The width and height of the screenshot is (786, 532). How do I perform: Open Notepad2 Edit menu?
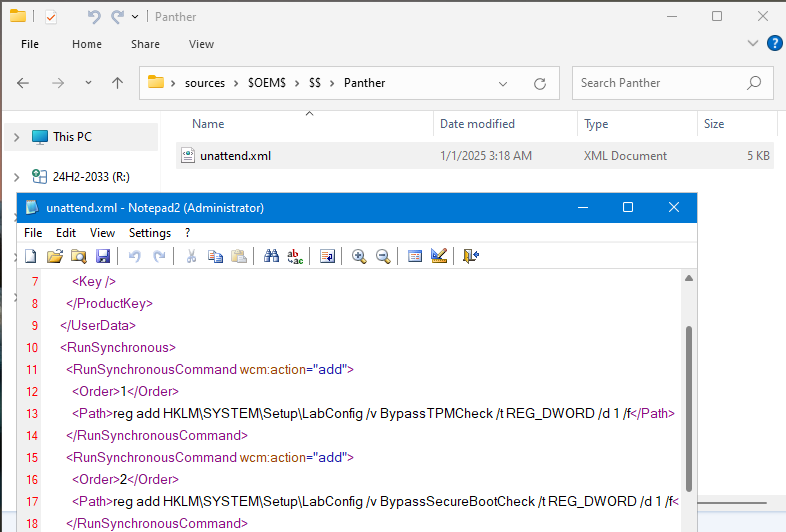tap(66, 233)
